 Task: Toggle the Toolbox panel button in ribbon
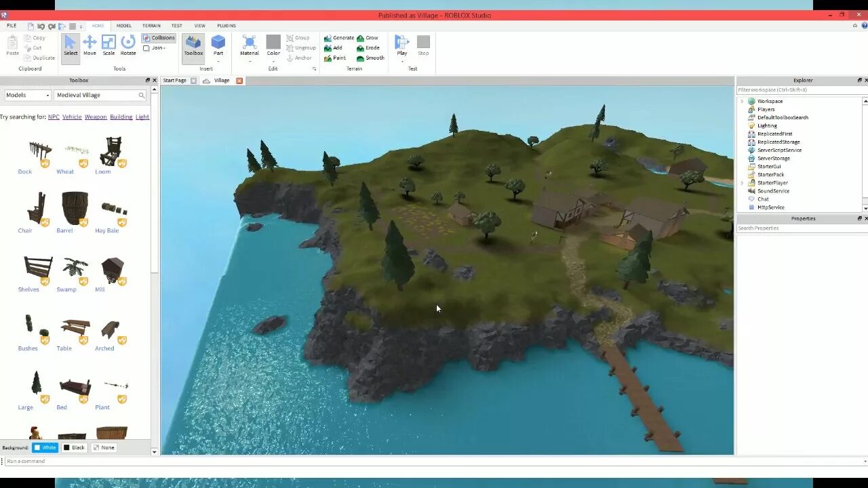click(x=193, y=47)
